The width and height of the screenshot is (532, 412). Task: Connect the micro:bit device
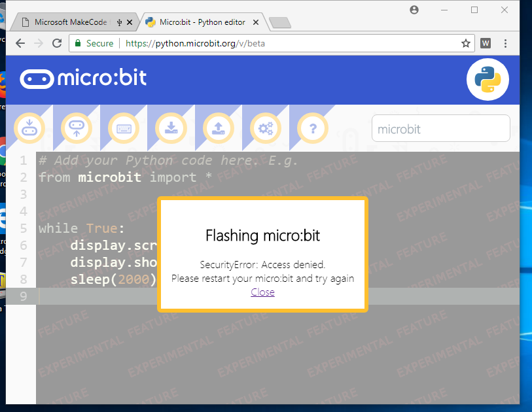pos(77,128)
